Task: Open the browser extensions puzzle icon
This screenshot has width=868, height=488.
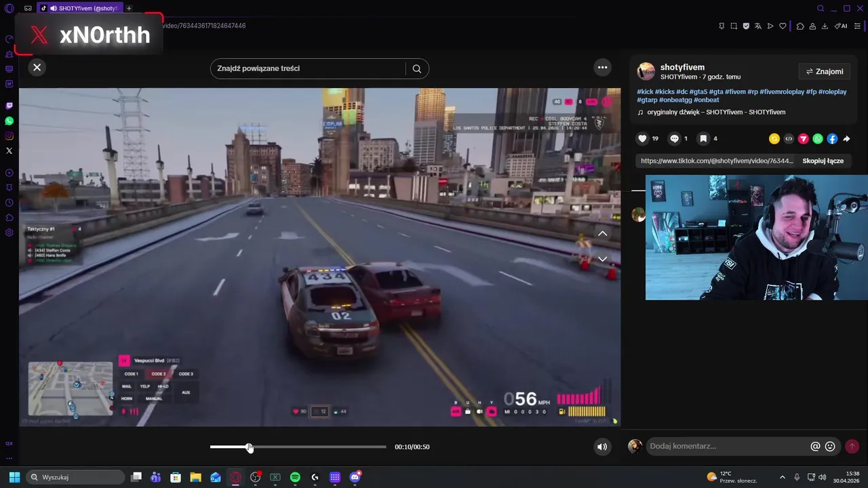Action: click(x=800, y=26)
